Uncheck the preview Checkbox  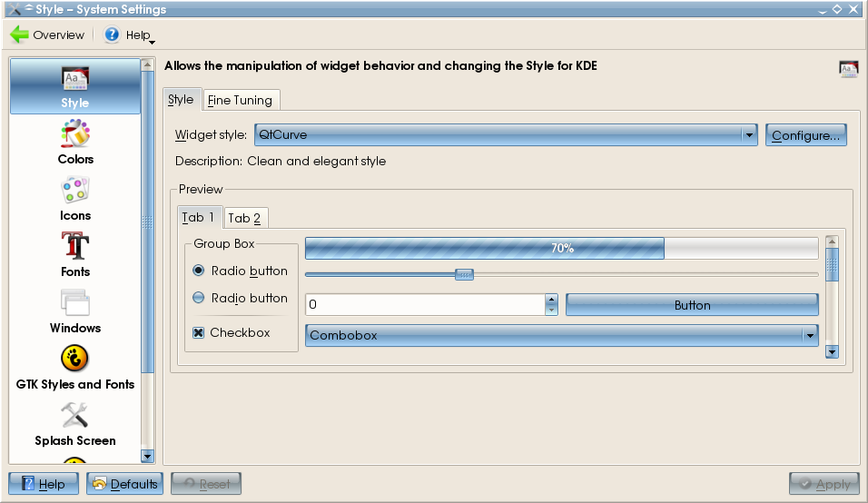point(198,332)
